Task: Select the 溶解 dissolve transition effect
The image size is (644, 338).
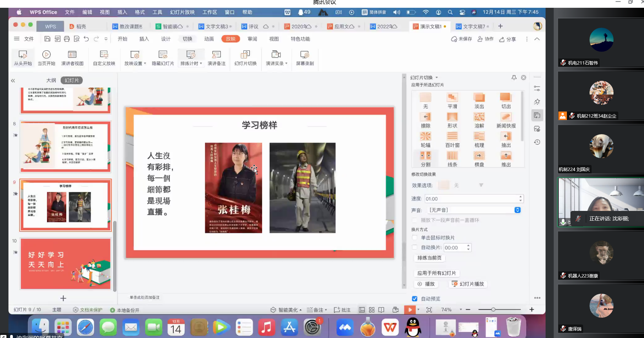Action: coord(479,117)
